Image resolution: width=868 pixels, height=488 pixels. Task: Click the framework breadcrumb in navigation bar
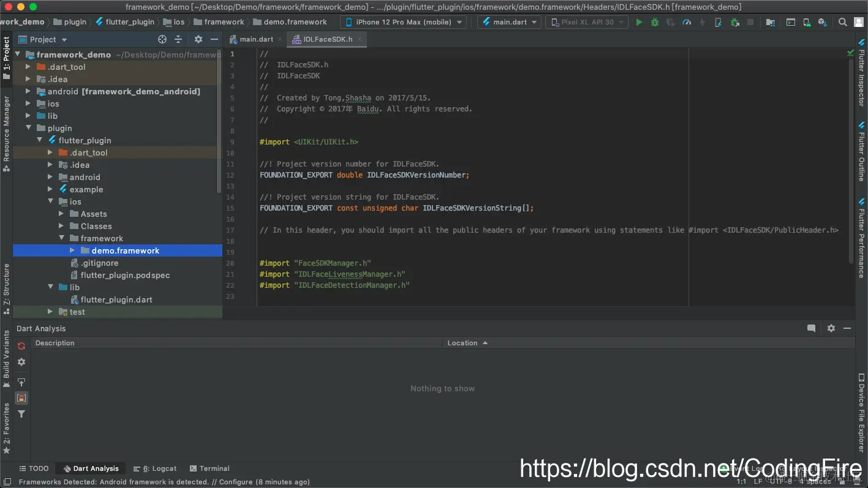point(219,22)
